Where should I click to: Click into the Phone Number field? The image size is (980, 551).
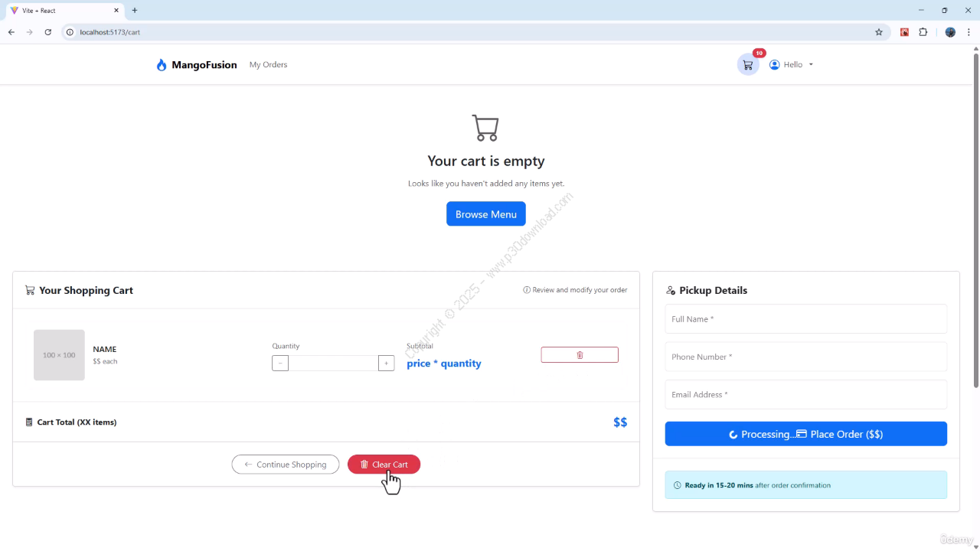point(805,357)
